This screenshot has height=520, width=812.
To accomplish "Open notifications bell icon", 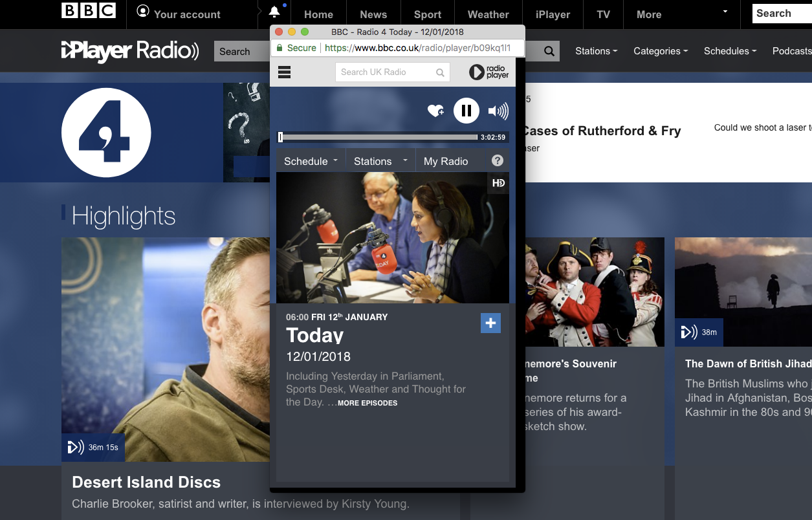I will [274, 12].
